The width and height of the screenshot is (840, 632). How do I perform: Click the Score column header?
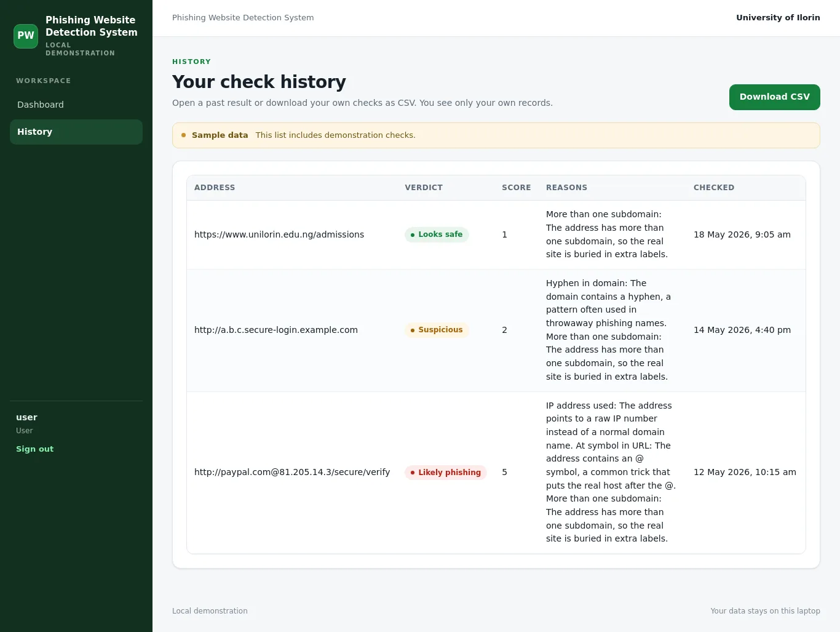[x=517, y=188]
